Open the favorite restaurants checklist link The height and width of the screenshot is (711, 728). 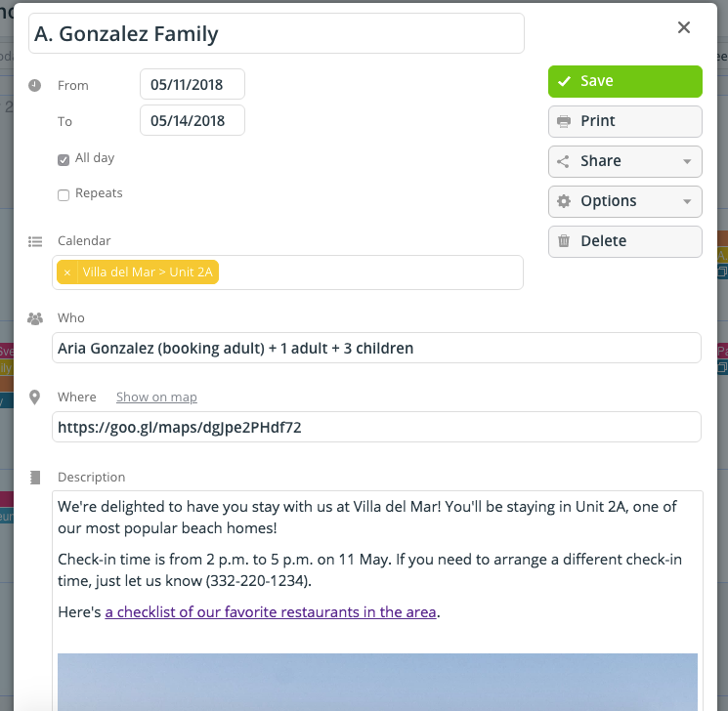pyautogui.click(x=272, y=612)
